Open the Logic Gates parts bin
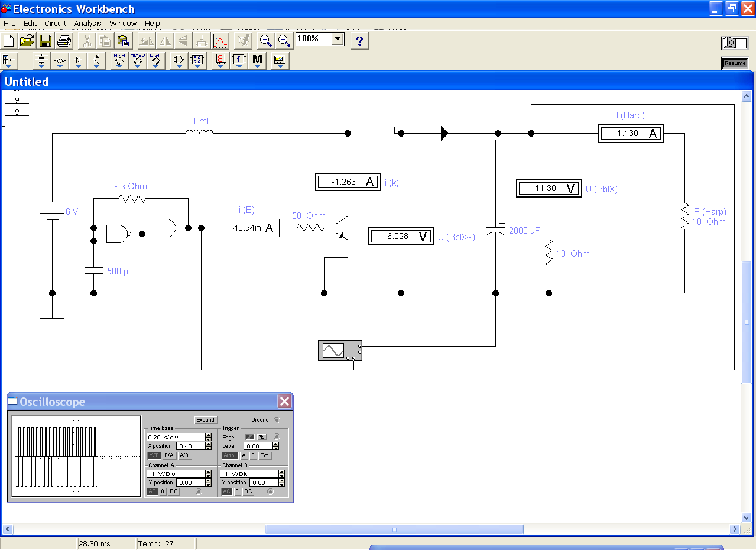Image resolution: width=756 pixels, height=550 pixels. click(179, 60)
